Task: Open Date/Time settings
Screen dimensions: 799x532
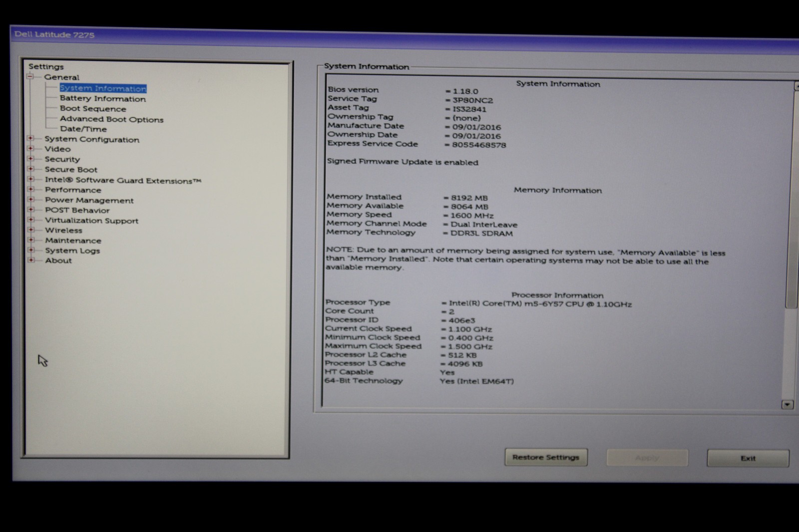Action: [83, 129]
